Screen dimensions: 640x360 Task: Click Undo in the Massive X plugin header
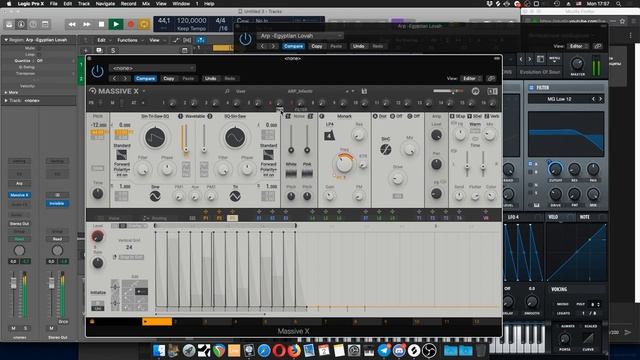pyautogui.click(x=210, y=78)
